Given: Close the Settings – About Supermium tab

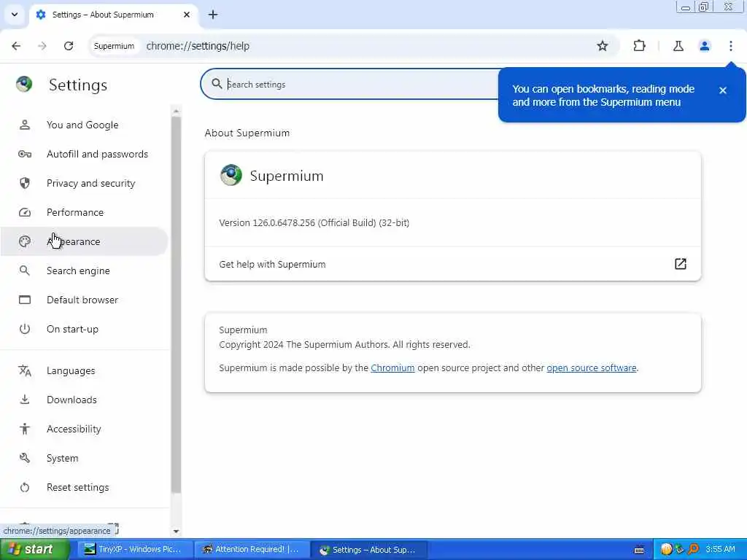Looking at the screenshot, I should (x=187, y=15).
